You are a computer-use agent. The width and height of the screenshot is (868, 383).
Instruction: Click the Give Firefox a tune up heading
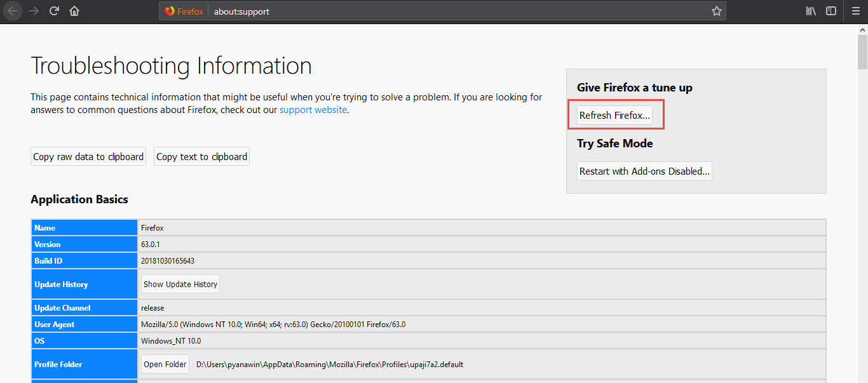[635, 88]
